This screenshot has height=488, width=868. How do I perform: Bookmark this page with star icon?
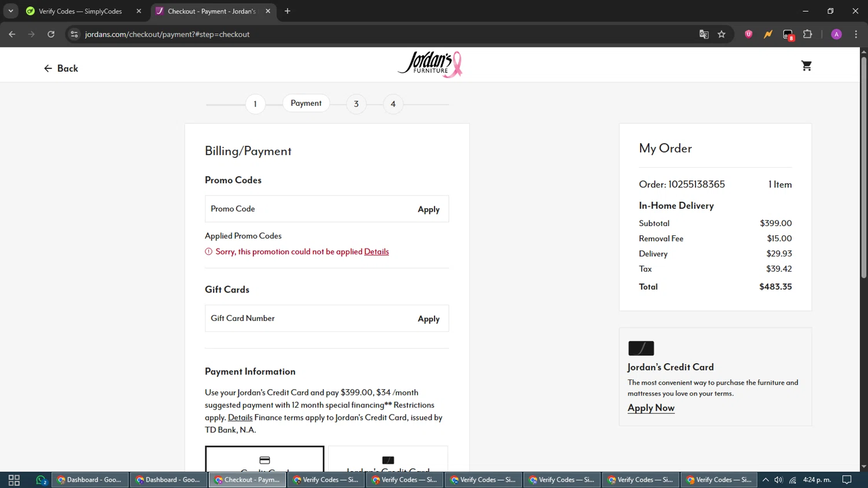722,34
